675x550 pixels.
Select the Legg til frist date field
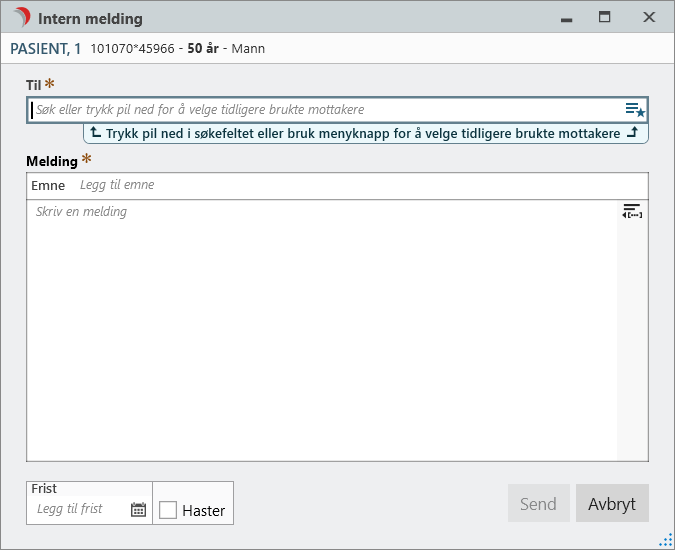pyautogui.click(x=78, y=509)
